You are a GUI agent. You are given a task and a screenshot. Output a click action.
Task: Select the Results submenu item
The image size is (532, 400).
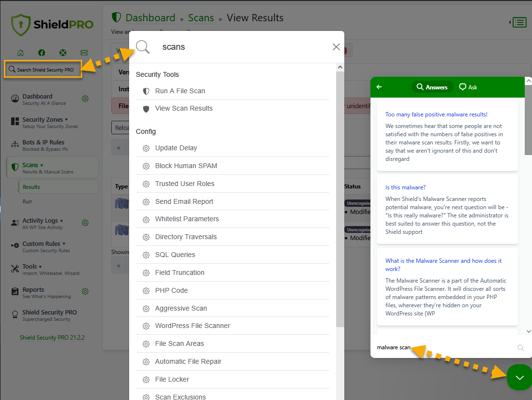pyautogui.click(x=59, y=187)
